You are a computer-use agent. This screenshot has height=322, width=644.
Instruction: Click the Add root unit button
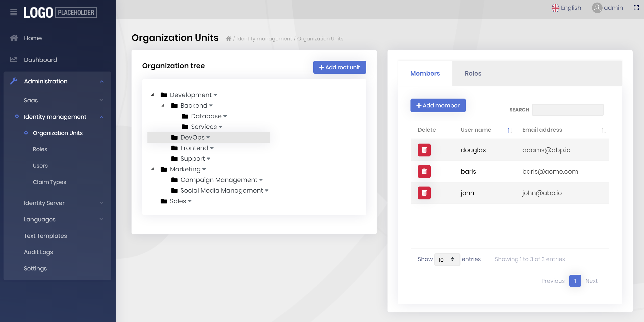pyautogui.click(x=339, y=67)
